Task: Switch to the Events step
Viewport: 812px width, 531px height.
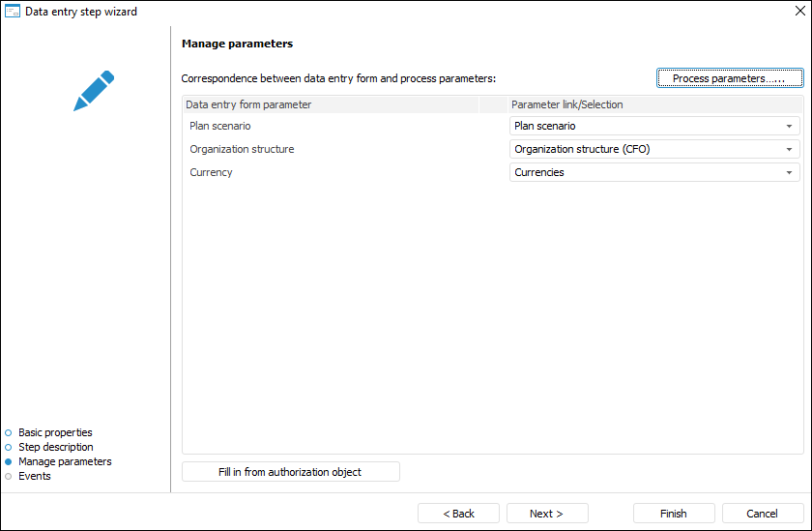Action: 35,476
